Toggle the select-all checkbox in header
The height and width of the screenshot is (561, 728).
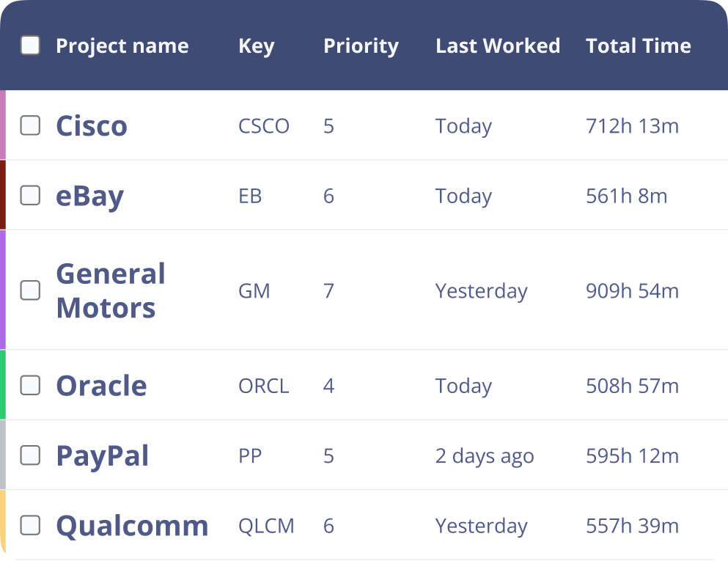click(30, 45)
